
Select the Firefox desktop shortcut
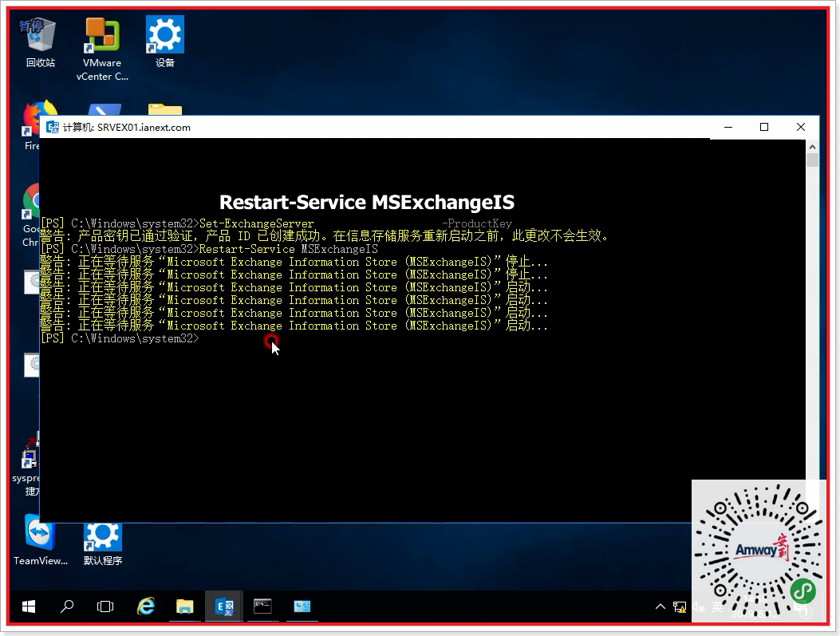32,126
